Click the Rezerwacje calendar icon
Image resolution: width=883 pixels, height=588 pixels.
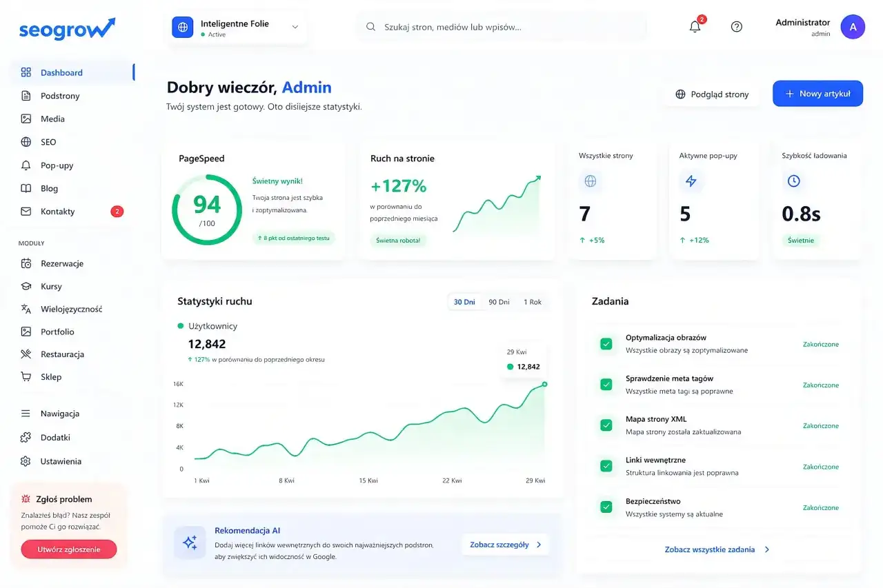[x=26, y=263]
